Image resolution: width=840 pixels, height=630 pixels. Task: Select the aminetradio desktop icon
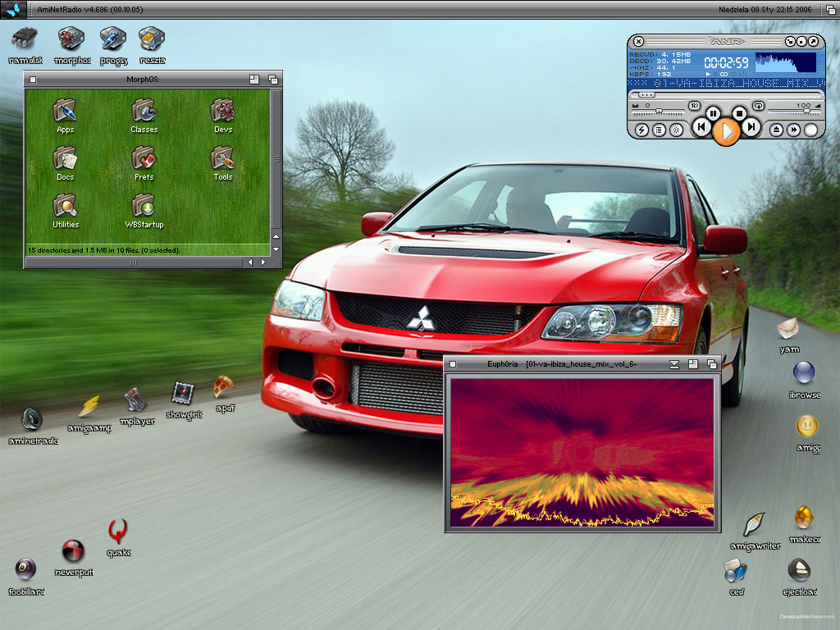tap(33, 427)
